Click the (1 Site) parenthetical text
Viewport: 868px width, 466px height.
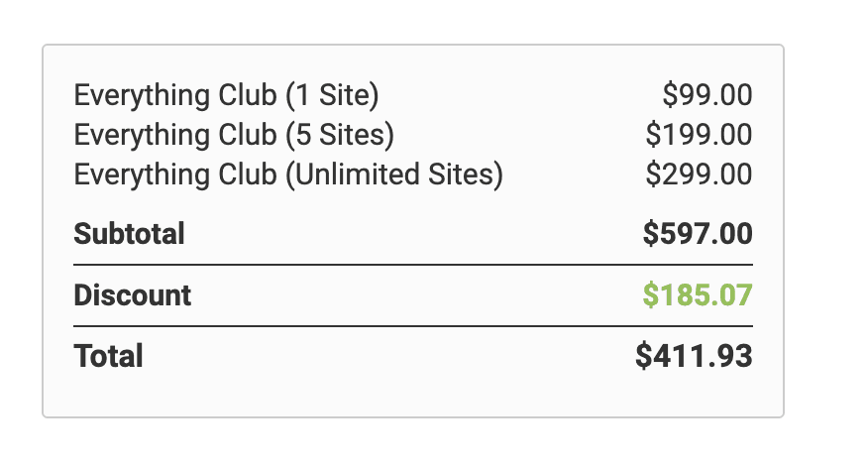click(x=332, y=95)
